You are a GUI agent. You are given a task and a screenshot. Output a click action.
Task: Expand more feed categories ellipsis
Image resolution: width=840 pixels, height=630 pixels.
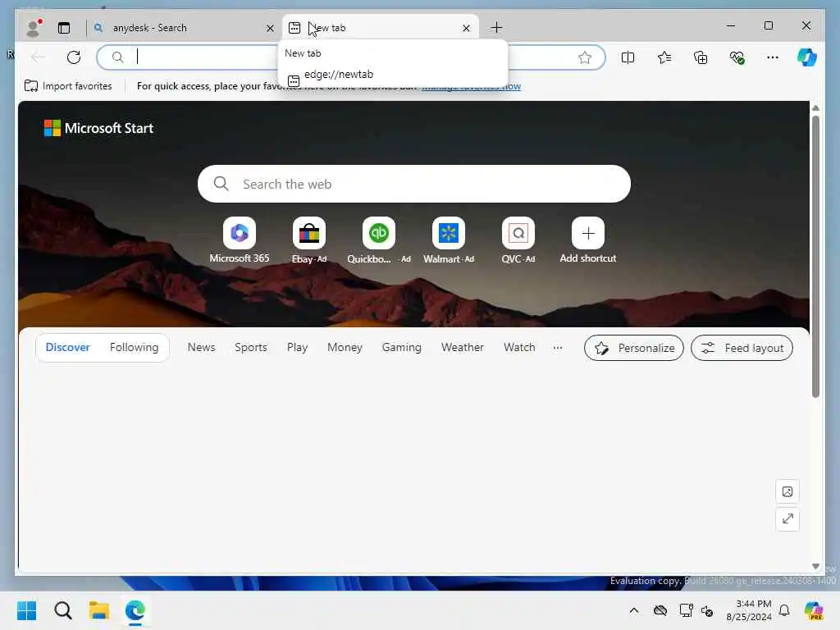click(x=558, y=348)
